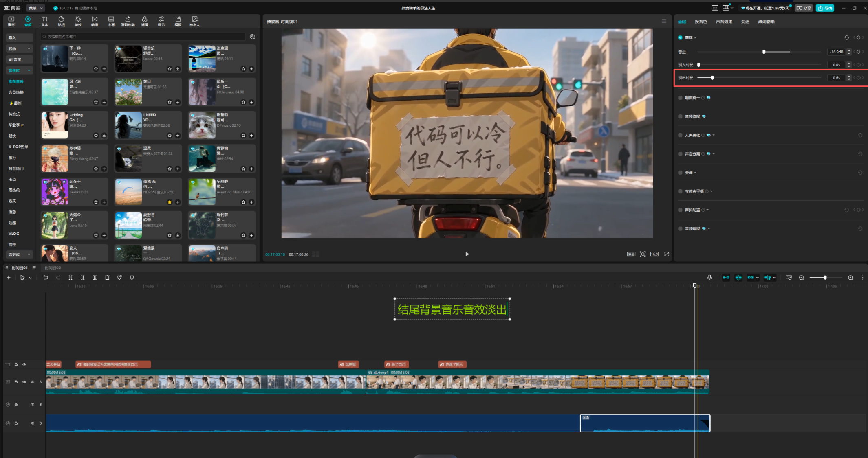Undo the last edit in the timeline toolbar
Screen dimensions: 868x458
[x=46, y=278]
